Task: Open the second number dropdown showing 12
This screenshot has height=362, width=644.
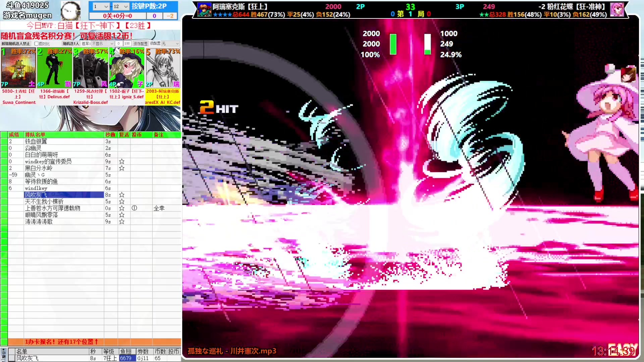Action: tap(121, 6)
